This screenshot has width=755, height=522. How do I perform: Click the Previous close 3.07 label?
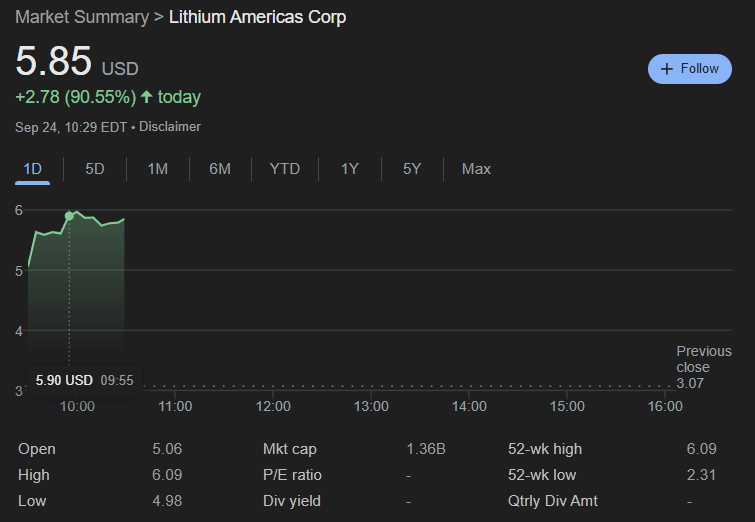pyautogui.click(x=703, y=367)
